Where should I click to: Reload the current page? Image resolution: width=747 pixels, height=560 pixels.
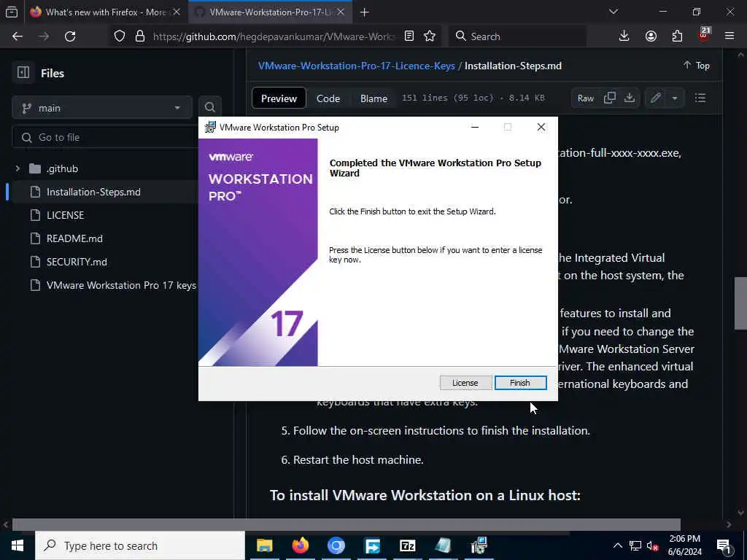coord(70,36)
